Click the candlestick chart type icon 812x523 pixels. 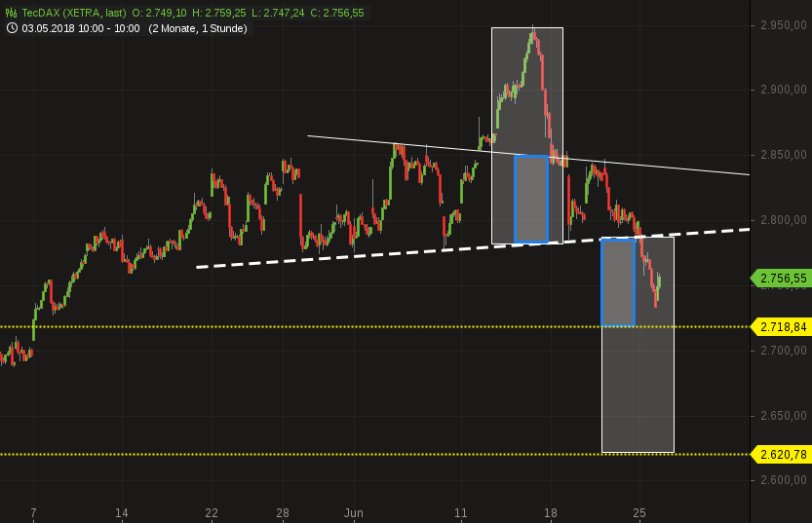click(11, 13)
